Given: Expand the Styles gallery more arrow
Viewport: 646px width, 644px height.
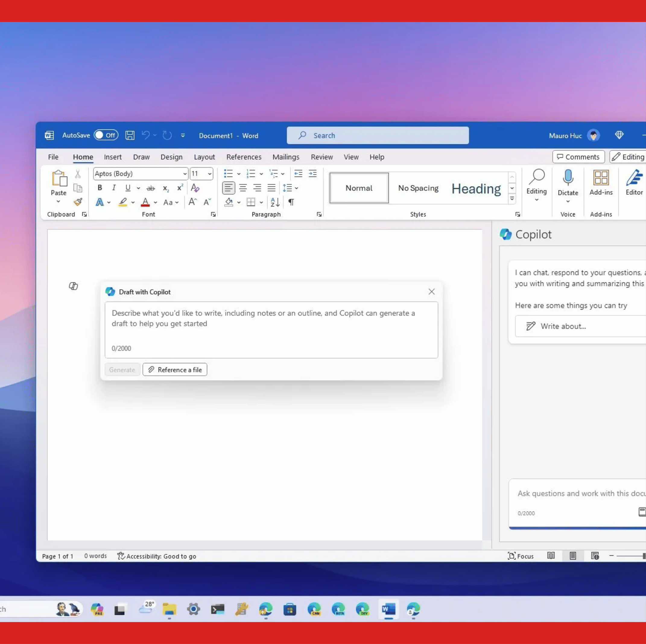Looking at the screenshot, I should click(512, 199).
